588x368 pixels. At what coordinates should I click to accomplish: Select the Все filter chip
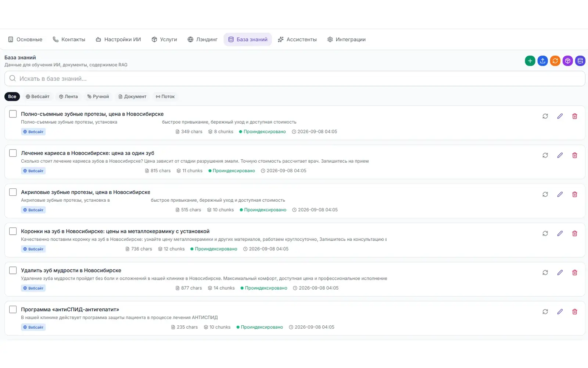(x=12, y=96)
